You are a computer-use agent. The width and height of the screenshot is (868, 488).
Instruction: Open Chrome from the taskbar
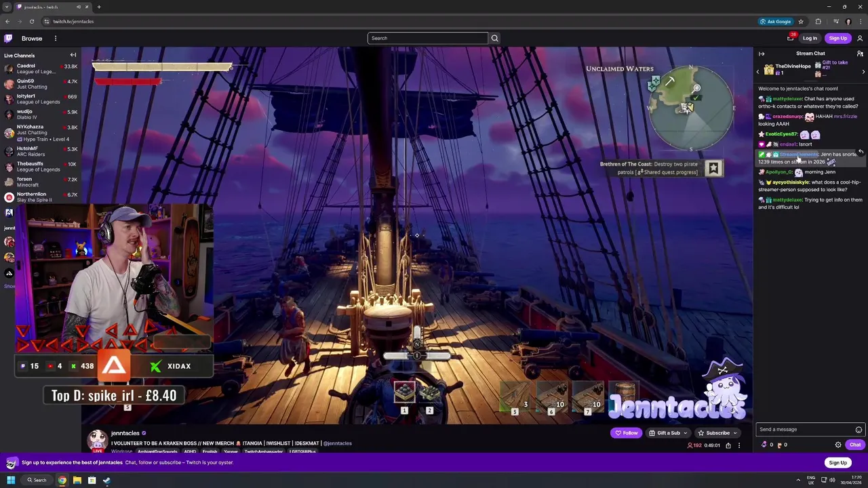[x=62, y=481]
